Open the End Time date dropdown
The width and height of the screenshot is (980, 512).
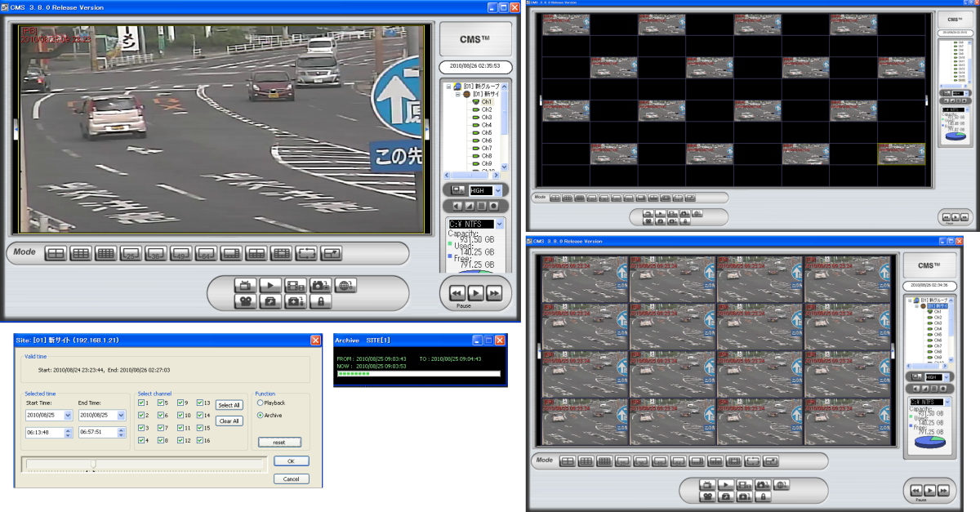(121, 415)
